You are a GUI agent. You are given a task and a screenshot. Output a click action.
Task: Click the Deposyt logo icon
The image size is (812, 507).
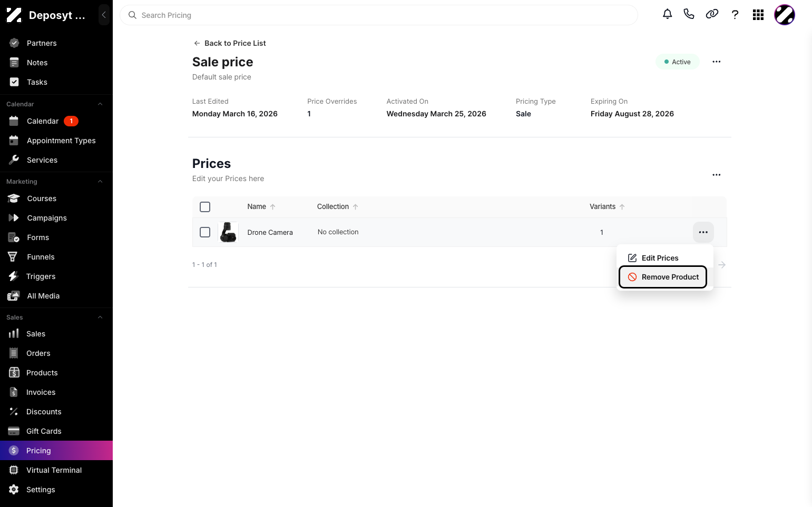[14, 15]
